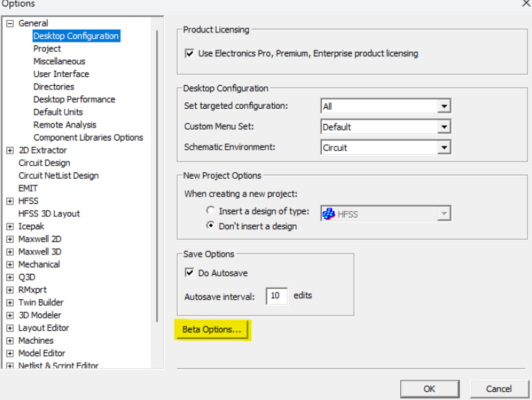Uncheck the Do Autosave checkbox
Viewport: 532px width, 400px height.
[x=190, y=272]
